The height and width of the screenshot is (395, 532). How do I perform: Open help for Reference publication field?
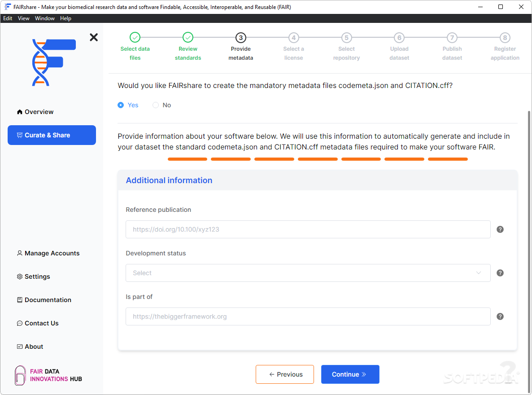pos(500,229)
